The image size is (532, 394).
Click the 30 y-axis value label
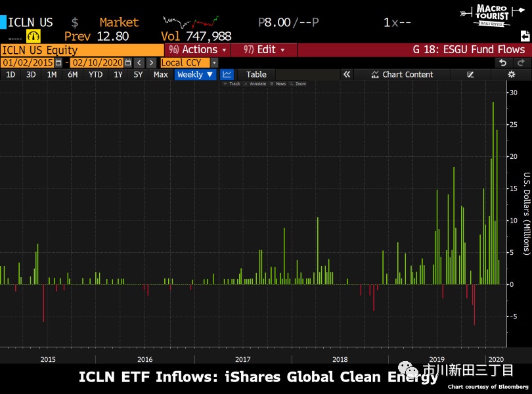514,93
